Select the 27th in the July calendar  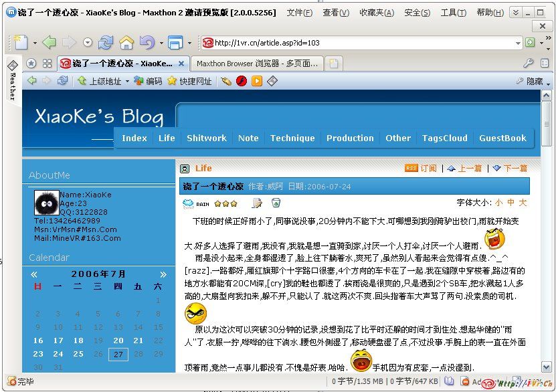[x=118, y=354]
